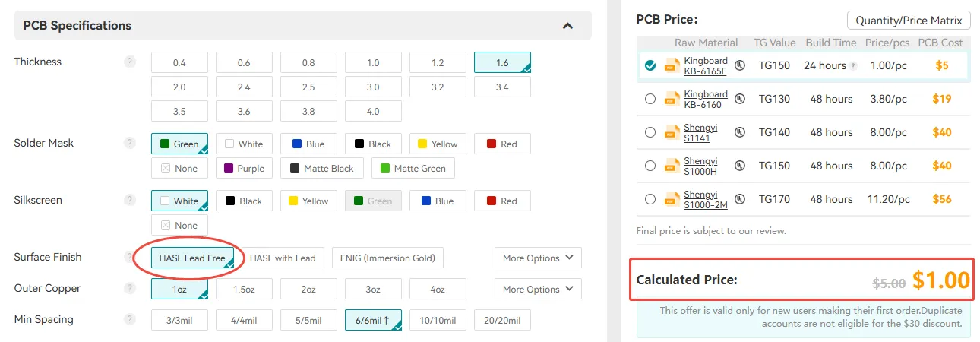Open the Quantity/Price Matrix
The image size is (980, 342).
pyautogui.click(x=909, y=21)
